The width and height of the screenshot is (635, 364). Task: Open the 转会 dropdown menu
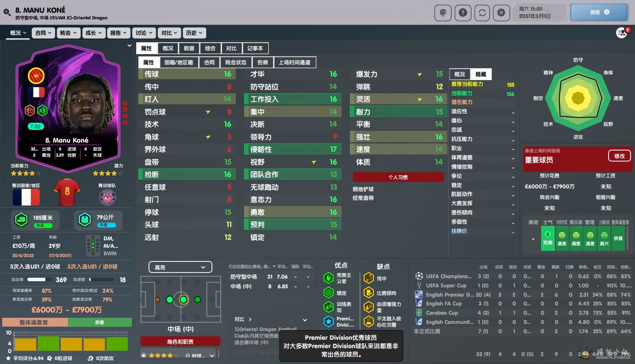tap(68, 33)
